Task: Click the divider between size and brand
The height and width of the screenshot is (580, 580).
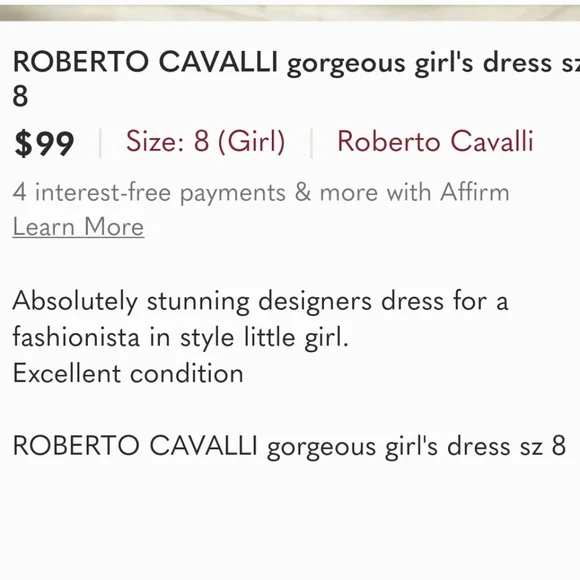Action: (x=311, y=143)
